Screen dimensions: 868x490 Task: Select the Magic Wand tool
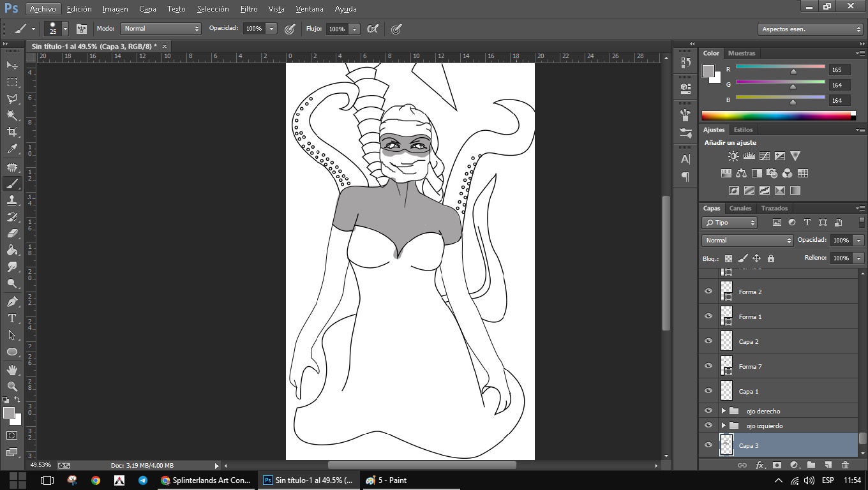click(x=12, y=115)
